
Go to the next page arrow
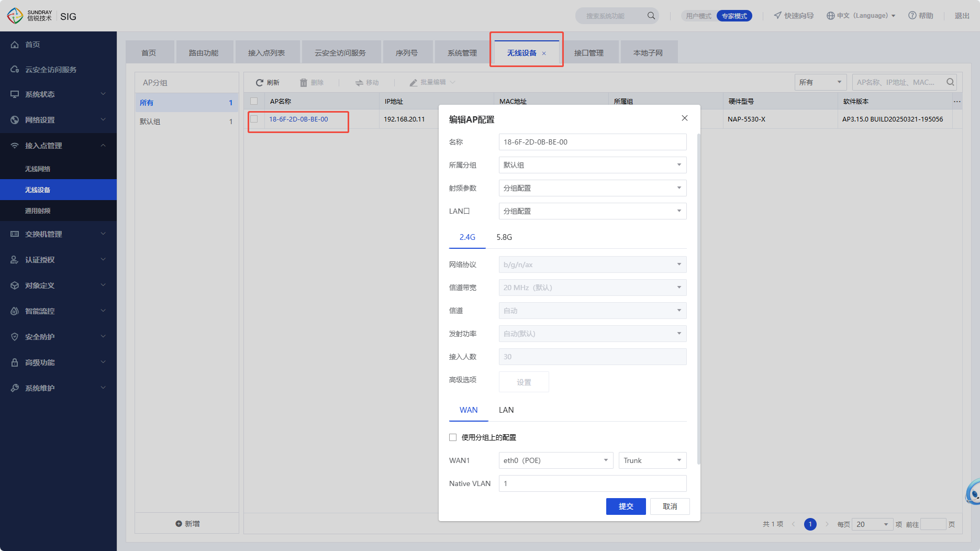coord(827,524)
